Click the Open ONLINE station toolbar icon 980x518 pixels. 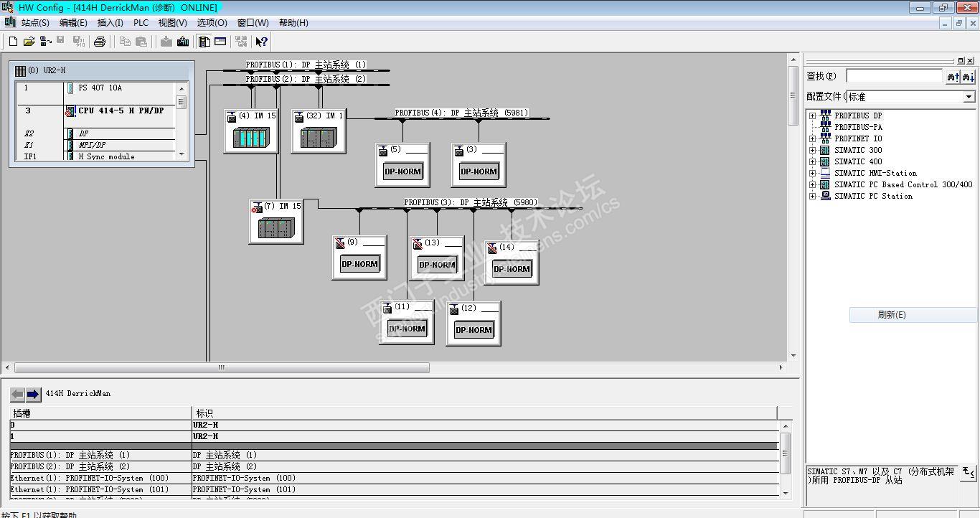[46, 42]
